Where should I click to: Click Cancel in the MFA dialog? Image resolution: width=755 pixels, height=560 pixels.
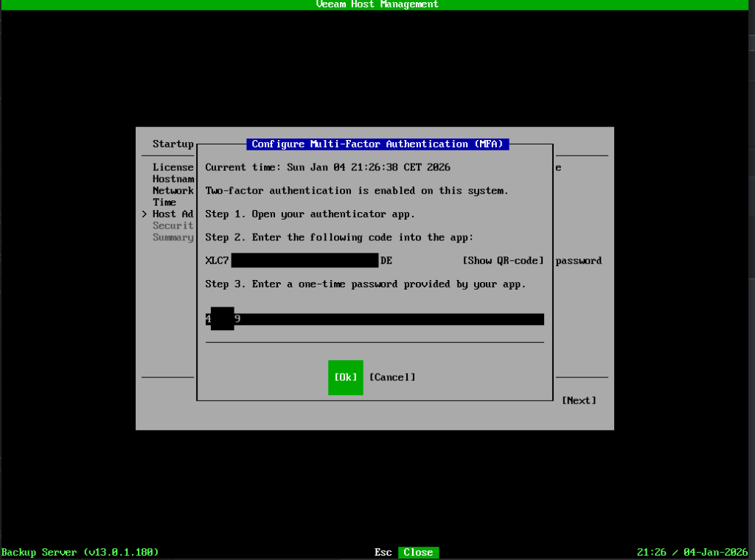coord(392,377)
